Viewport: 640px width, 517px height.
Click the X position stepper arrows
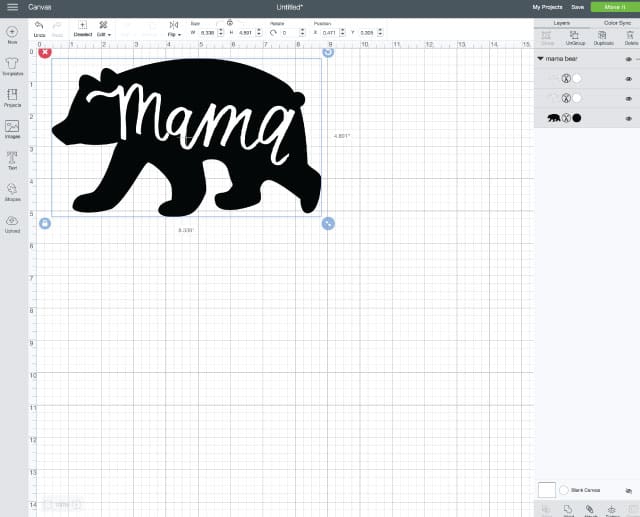(x=342, y=32)
